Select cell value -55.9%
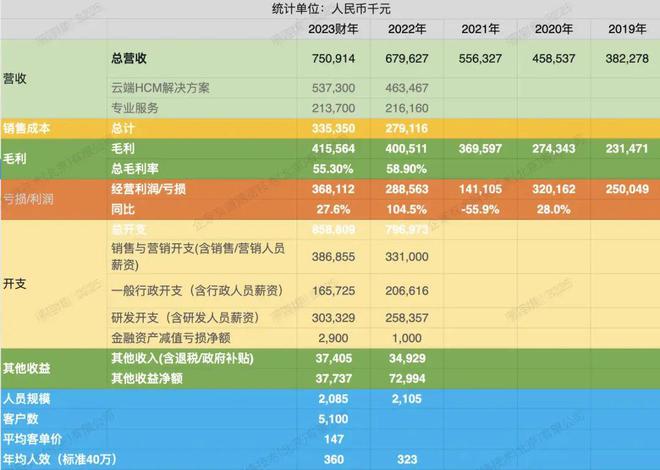This screenshot has width=660, height=470. (480, 209)
